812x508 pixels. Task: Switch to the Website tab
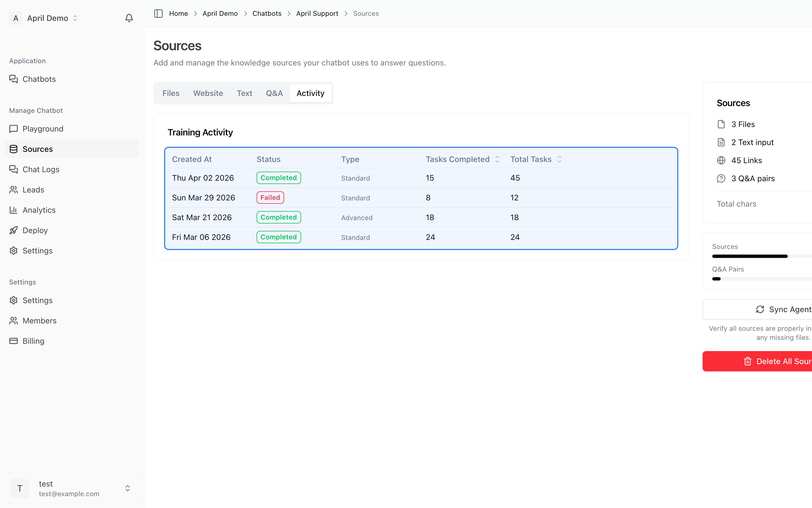(208, 93)
